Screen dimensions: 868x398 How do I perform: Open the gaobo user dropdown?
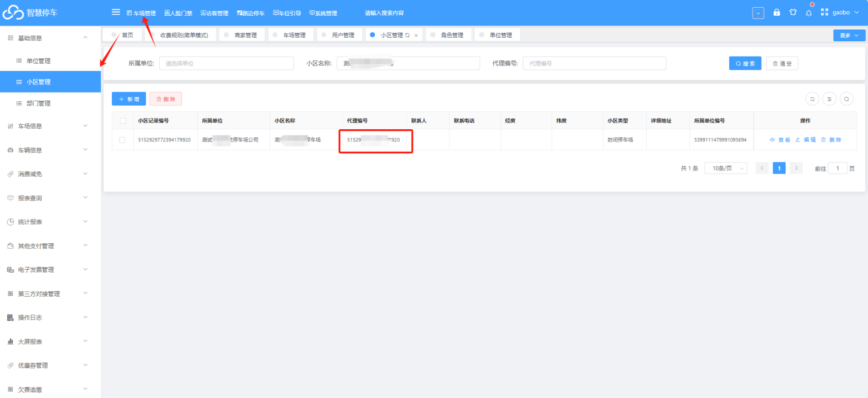(846, 13)
